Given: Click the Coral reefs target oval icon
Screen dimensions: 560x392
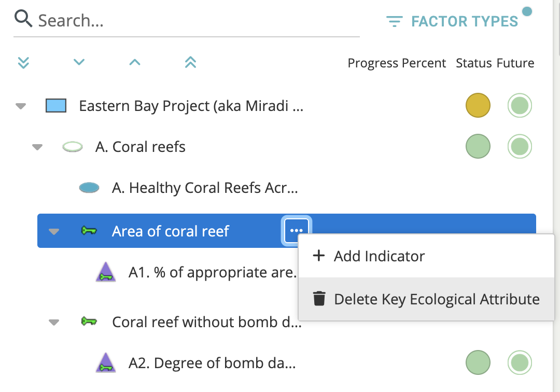Looking at the screenshot, I should [x=73, y=147].
